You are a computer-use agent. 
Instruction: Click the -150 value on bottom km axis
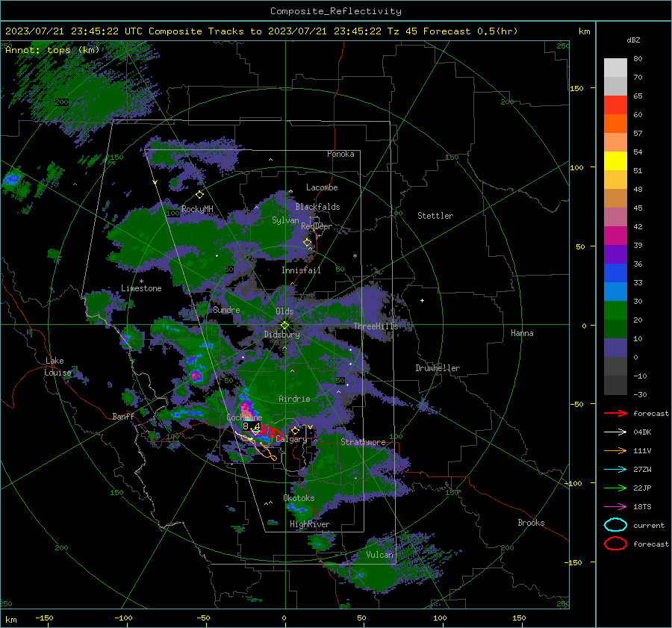click(44, 618)
